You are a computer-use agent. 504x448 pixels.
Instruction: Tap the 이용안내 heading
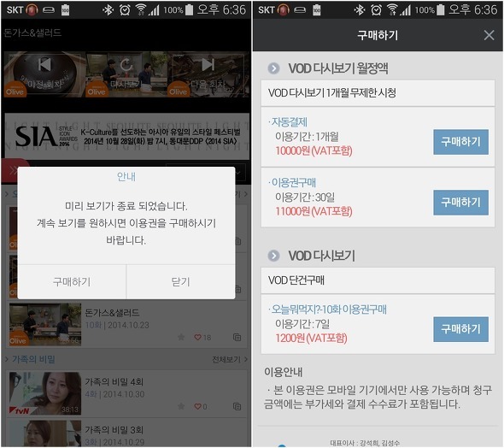coord(283,372)
